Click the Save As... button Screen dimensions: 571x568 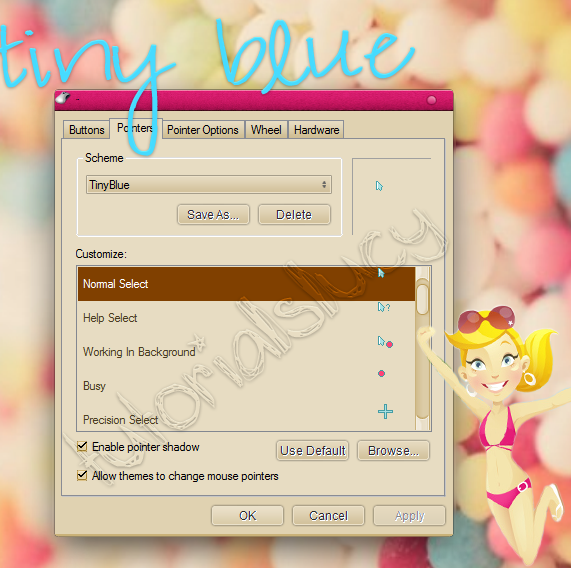tap(213, 214)
